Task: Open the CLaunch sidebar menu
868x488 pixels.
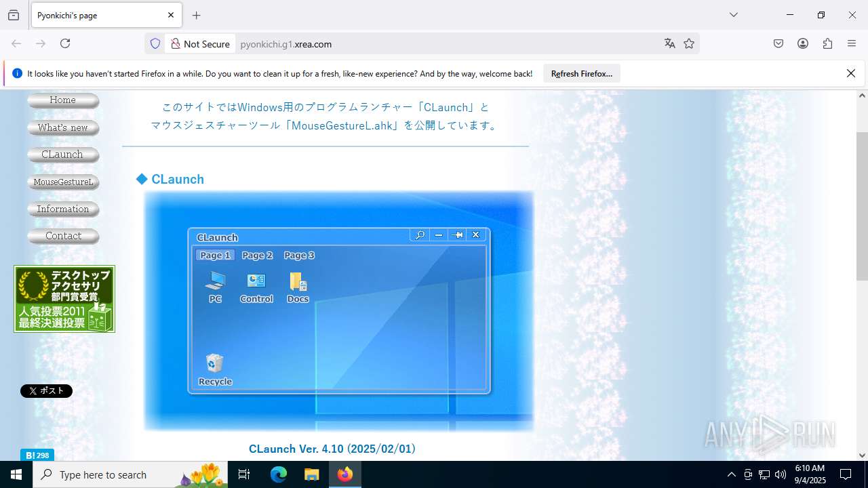Action: click(63, 155)
